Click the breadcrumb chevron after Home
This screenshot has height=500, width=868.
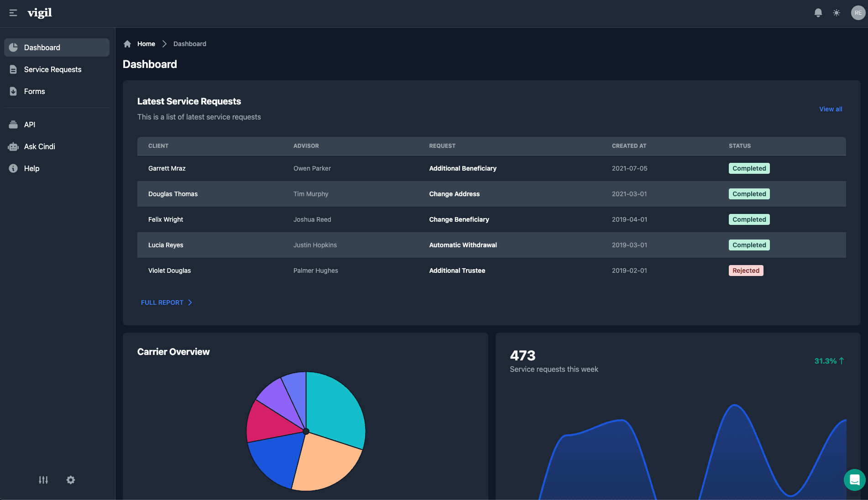pos(164,43)
